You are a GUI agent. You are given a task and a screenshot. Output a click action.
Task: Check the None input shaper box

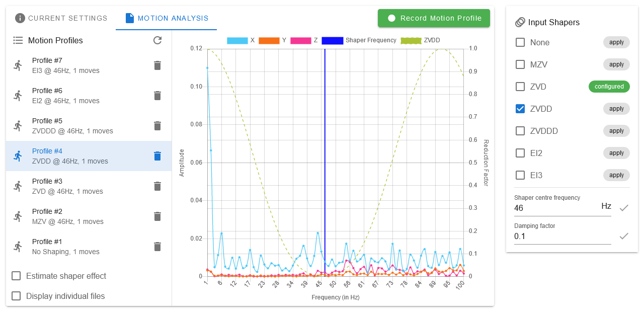coord(520,42)
